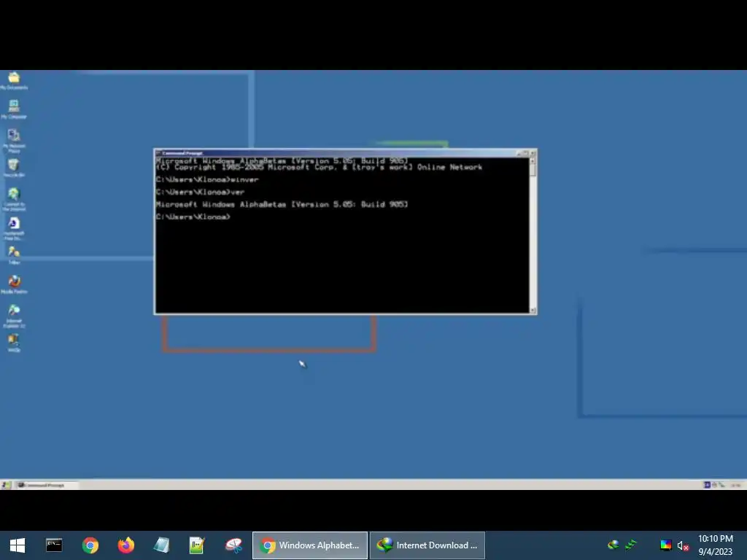Image resolution: width=747 pixels, height=560 pixels.
Task: Click the 'ver' command line in console
Action: click(200, 192)
